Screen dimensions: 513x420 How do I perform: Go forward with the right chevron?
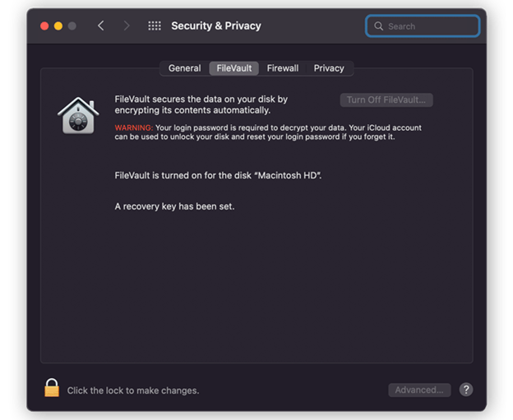coord(126,25)
